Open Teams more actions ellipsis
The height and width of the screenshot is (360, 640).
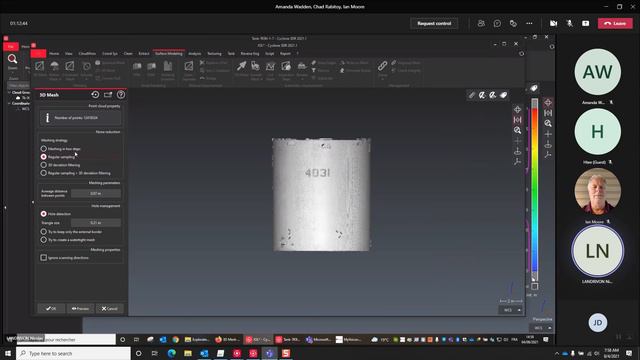[x=529, y=23]
